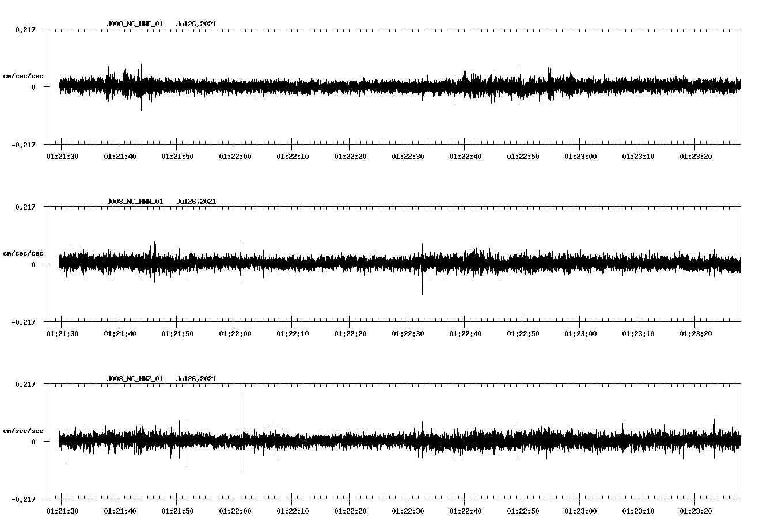Screen dimensions: 782x532
Task: Click cm/sec/sec unit label on HNN plot
Action: [x=23, y=254]
